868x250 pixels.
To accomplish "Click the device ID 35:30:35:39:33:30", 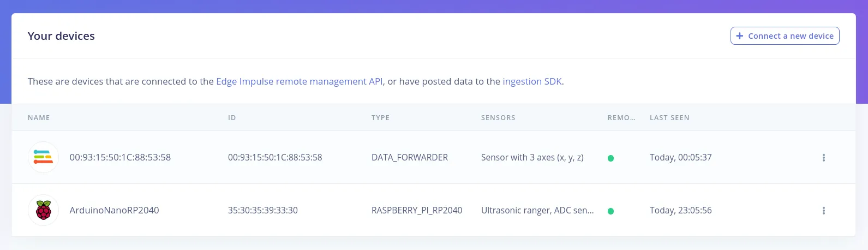I will click(x=263, y=210).
